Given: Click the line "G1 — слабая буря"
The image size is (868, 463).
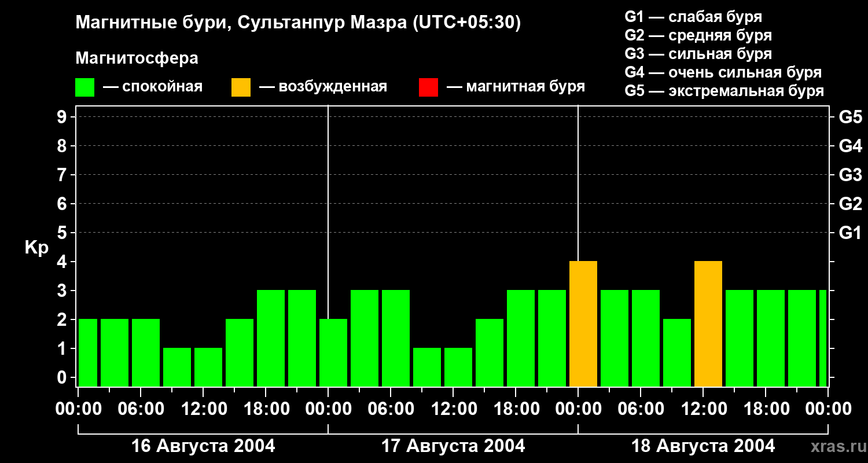Looking at the screenshot, I should pos(693,17).
